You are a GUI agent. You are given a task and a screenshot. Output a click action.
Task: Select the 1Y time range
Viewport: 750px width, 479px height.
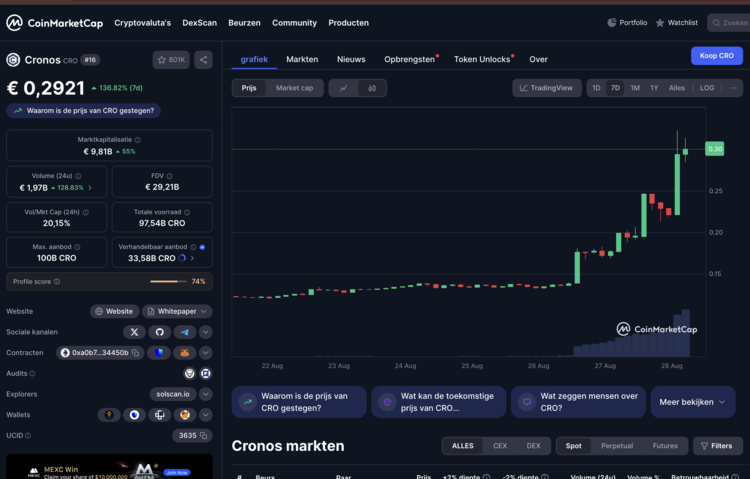pyautogui.click(x=654, y=88)
